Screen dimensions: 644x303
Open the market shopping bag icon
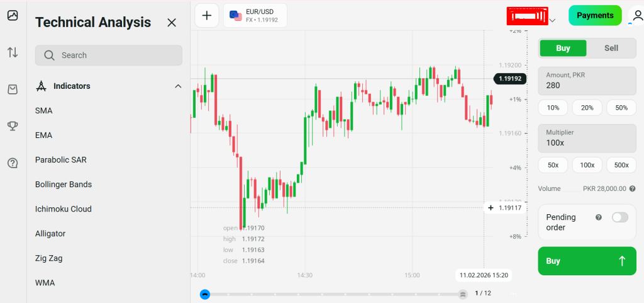[13, 89]
